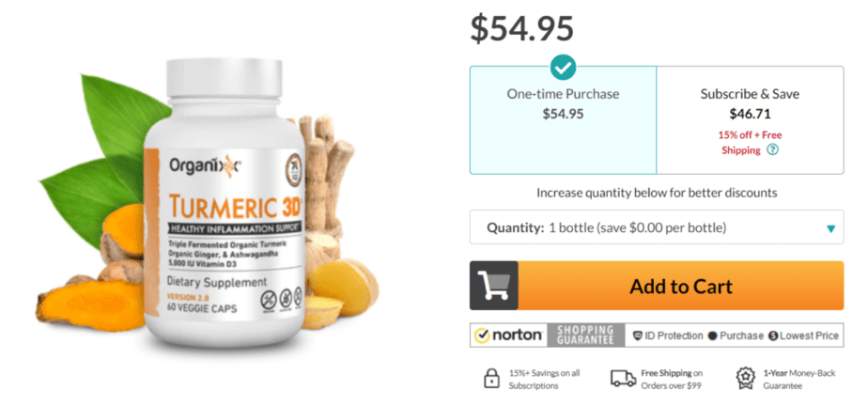Click the teal checkmark on selected purchase option

click(x=563, y=68)
